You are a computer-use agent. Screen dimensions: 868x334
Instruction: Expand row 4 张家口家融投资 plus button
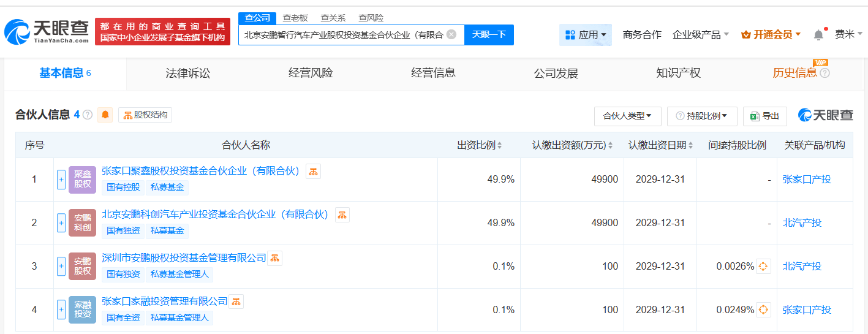[61, 310]
